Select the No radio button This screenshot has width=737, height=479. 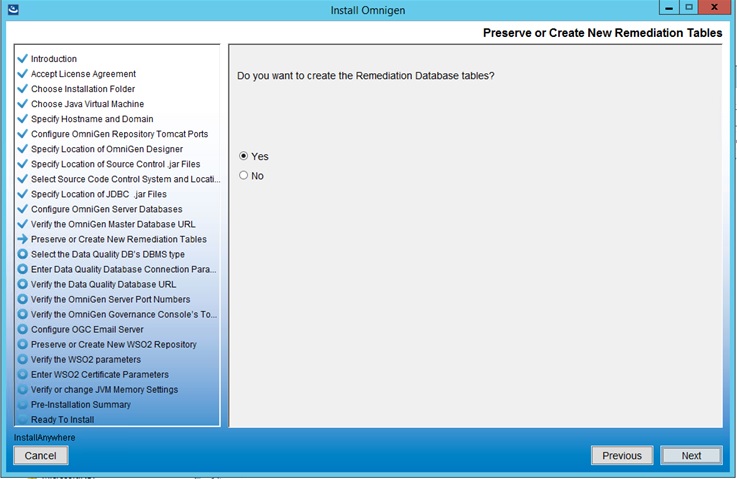pyautogui.click(x=243, y=175)
